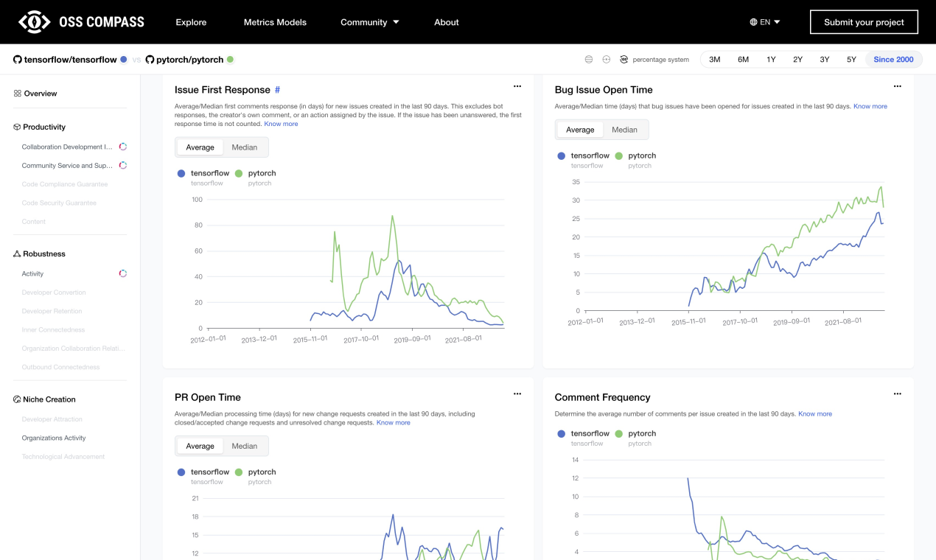Viewport: 936px width, 560px height.
Task: Click ring icon beside Collaboration Development
Action: tap(123, 147)
